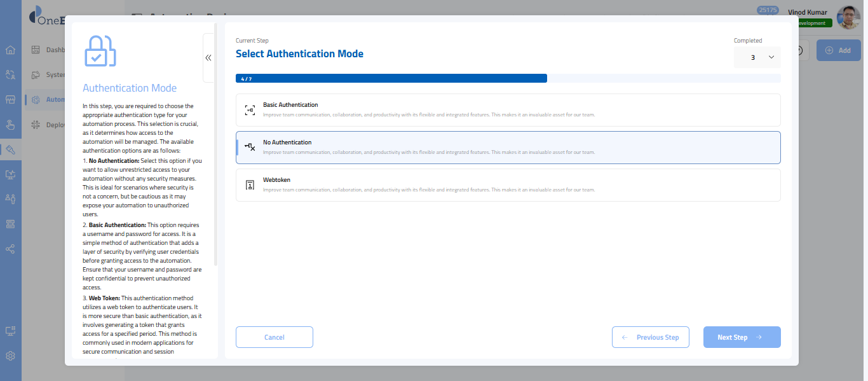Click the Basic Authentication icon
This screenshot has width=868, height=381.
click(x=250, y=110)
